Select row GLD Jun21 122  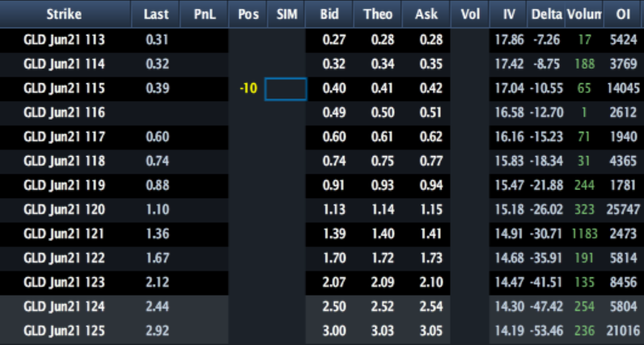coord(322,258)
